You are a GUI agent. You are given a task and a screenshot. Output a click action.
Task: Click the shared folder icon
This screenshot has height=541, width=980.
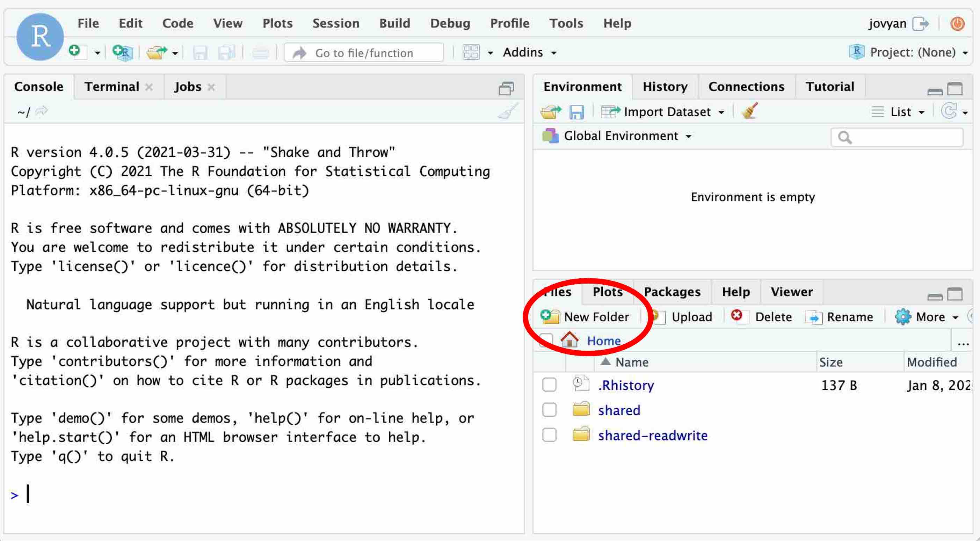(x=581, y=409)
